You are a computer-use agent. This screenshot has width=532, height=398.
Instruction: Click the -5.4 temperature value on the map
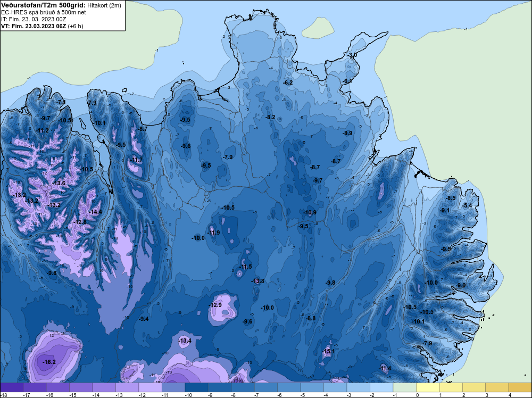(467, 205)
